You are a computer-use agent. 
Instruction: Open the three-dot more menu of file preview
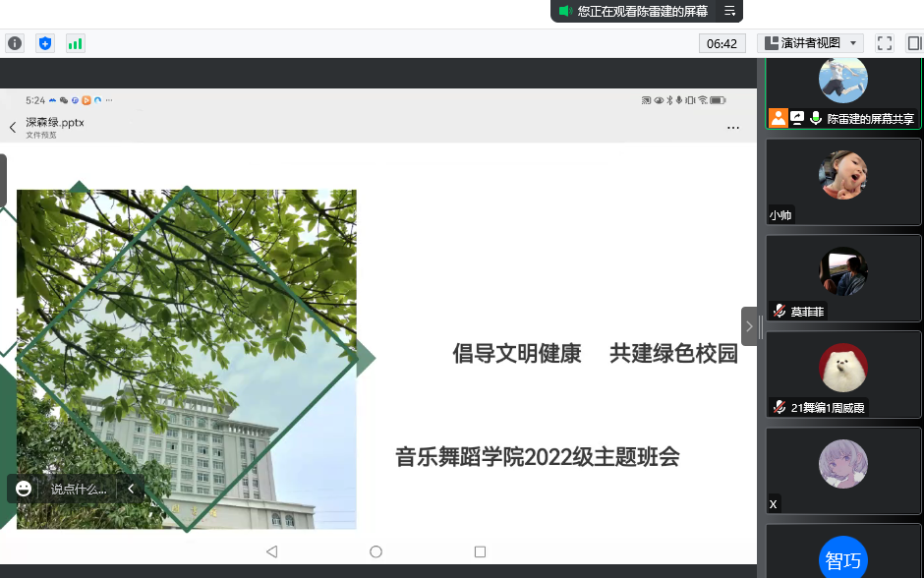coord(733,127)
